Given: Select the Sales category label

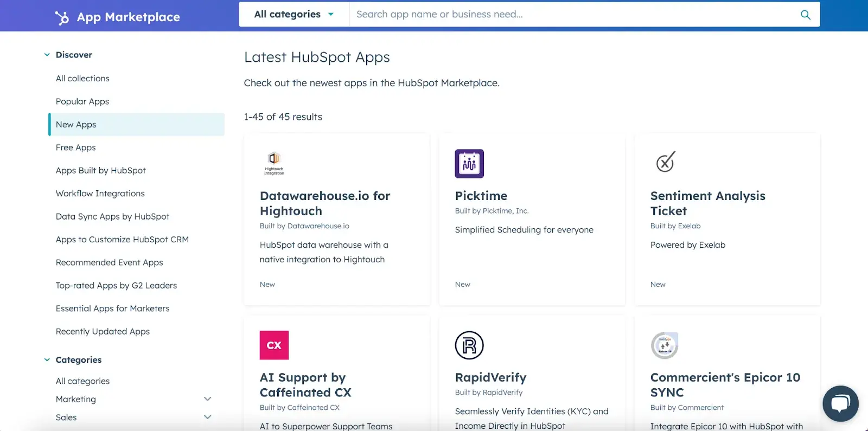Looking at the screenshot, I should coord(66,417).
